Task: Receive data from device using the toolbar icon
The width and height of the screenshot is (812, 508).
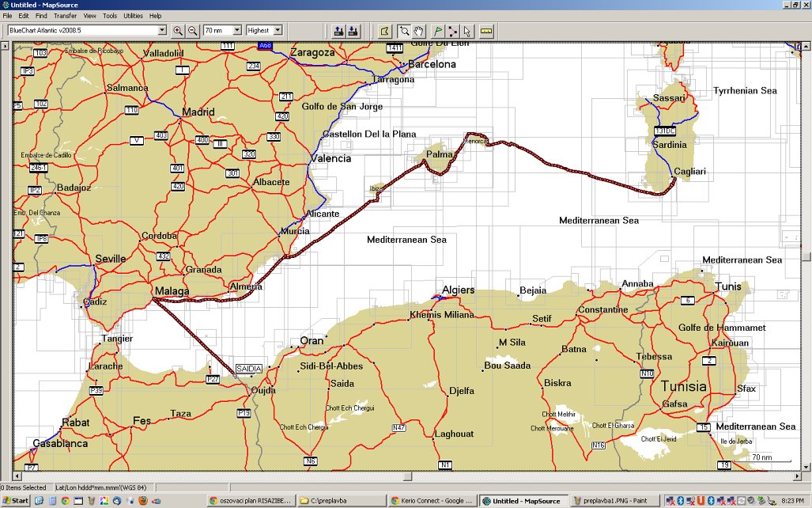Action: pos(353,31)
